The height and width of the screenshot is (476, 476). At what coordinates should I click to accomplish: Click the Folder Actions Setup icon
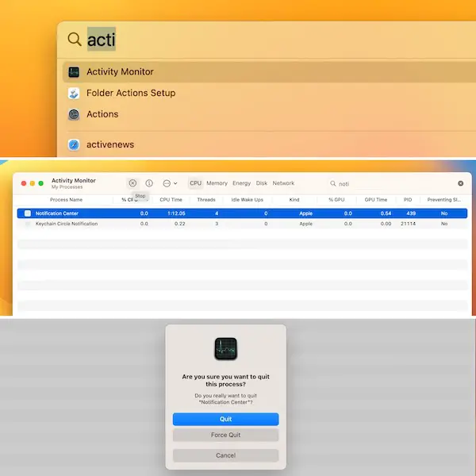tap(74, 94)
